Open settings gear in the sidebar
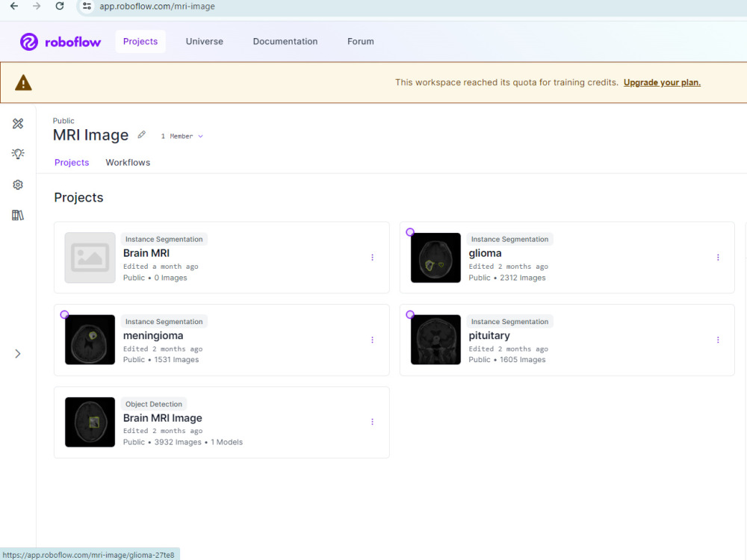Viewport: 747px width, 560px height. [18, 184]
